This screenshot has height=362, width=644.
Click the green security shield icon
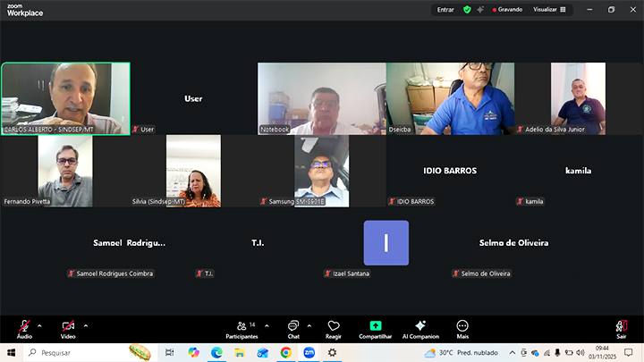[x=466, y=10]
